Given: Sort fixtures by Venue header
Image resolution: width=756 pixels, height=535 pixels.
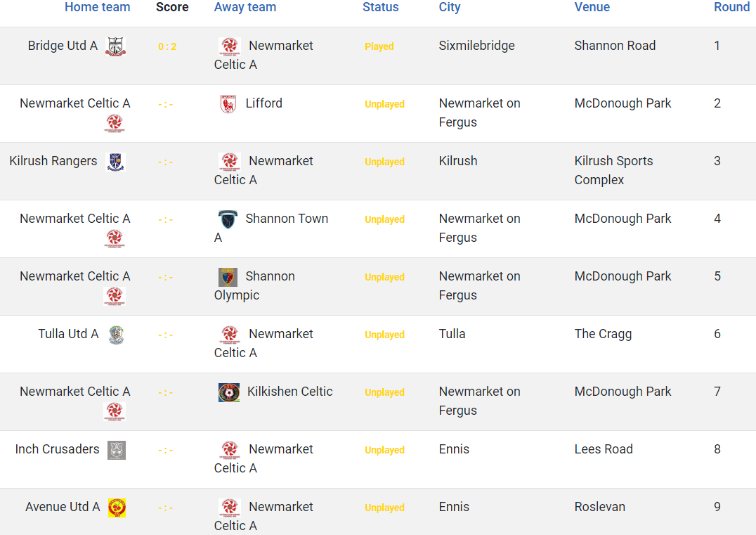Looking at the screenshot, I should click(592, 7).
